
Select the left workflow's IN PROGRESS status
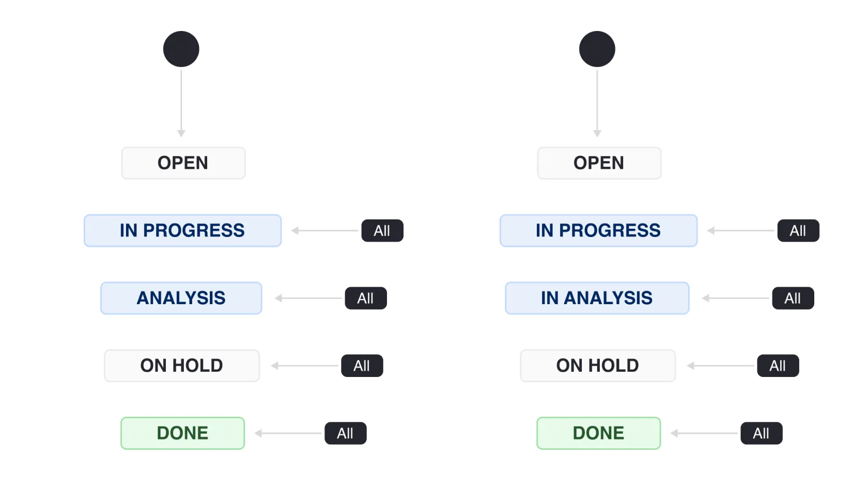pos(183,231)
